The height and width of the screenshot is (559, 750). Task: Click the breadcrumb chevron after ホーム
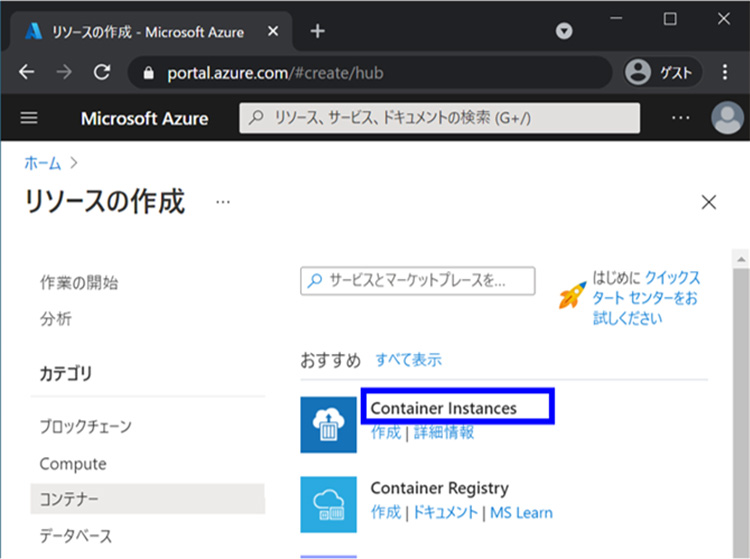pos(74,163)
